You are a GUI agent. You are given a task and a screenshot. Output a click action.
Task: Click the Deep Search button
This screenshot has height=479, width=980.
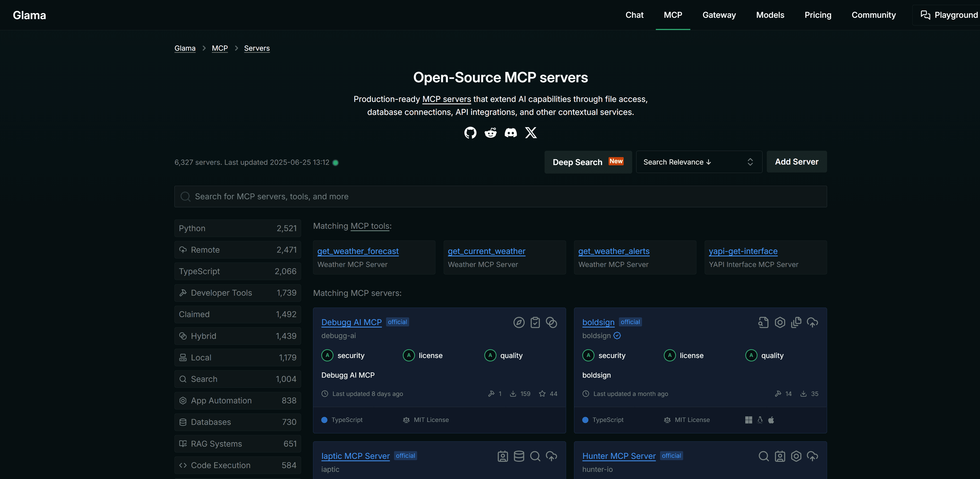tap(588, 162)
